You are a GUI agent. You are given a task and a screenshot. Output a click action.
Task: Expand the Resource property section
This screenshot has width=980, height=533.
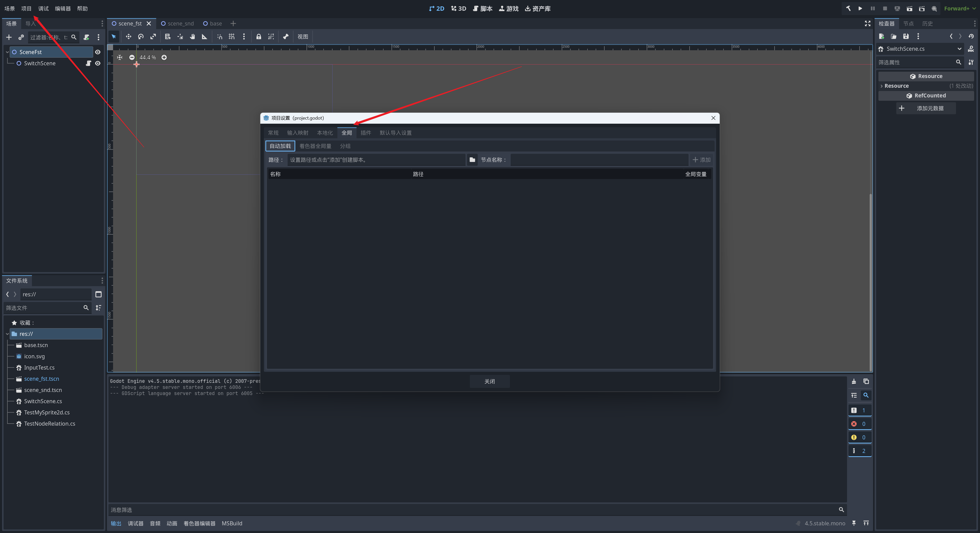882,86
